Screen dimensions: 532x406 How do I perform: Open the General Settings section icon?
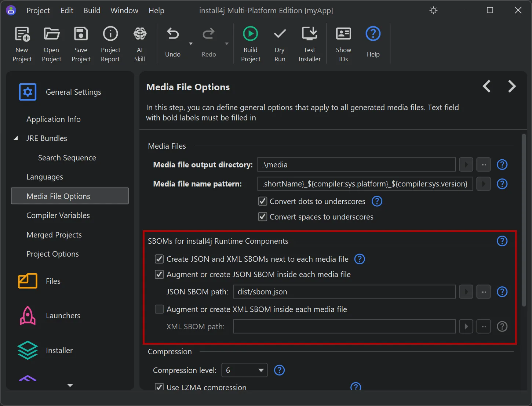(28, 92)
